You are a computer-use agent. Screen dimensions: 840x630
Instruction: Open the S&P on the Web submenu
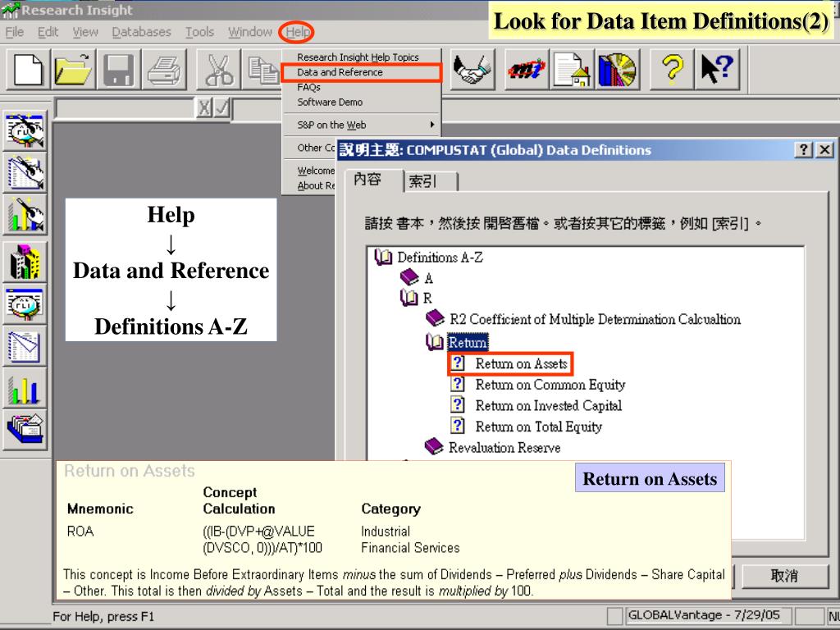point(362,125)
